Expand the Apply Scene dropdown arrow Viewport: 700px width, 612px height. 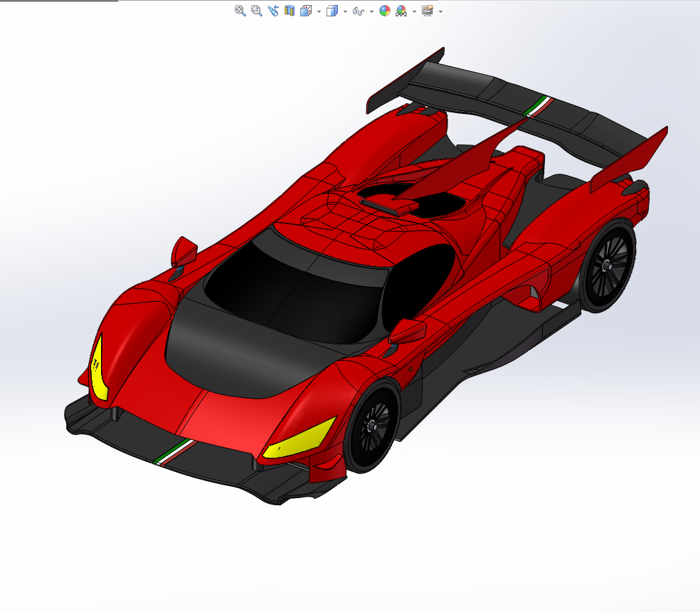coord(414,11)
